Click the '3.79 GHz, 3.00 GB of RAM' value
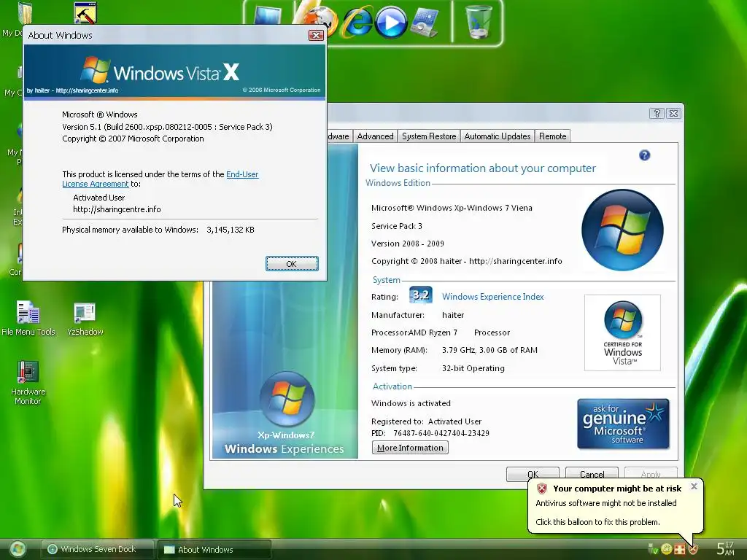Viewport: 747px width, 560px height. tap(489, 350)
